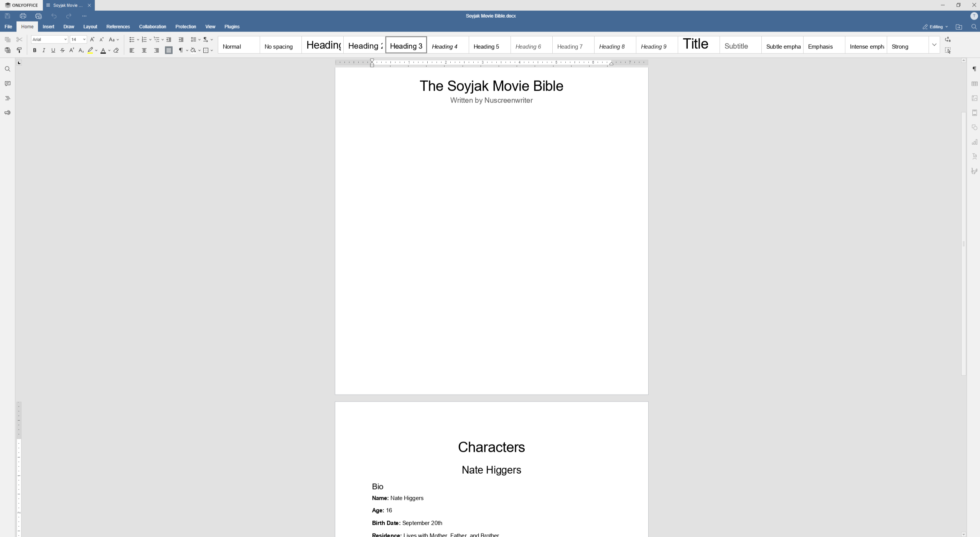
Task: Click the Increase indent icon
Action: coord(181,40)
